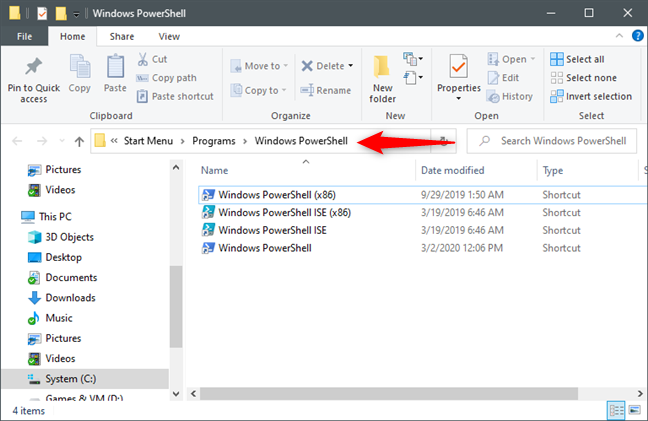The height and width of the screenshot is (421, 648).
Task: Switch to Large icons view icon
Action: coord(634,410)
